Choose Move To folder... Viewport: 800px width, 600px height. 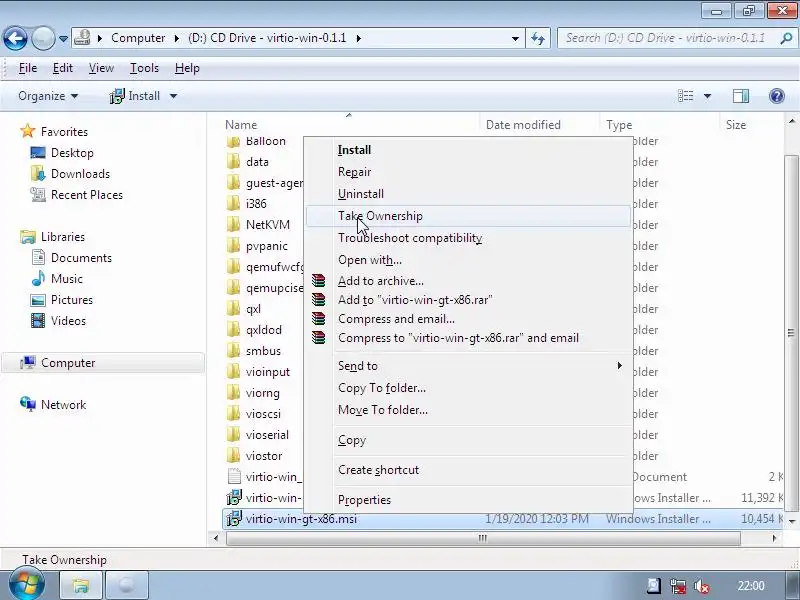[x=468, y=410]
